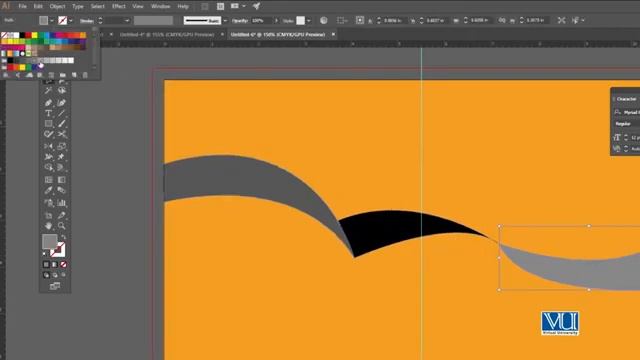Select the Width tool

click(49, 157)
